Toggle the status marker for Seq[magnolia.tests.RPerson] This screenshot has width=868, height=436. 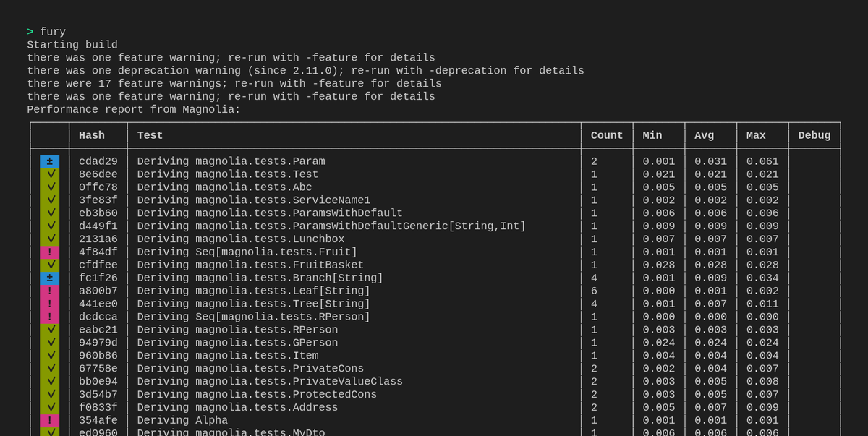49,316
